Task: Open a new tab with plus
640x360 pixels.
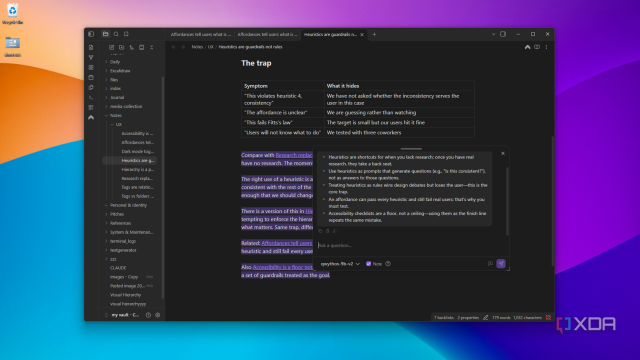Action: coord(374,34)
